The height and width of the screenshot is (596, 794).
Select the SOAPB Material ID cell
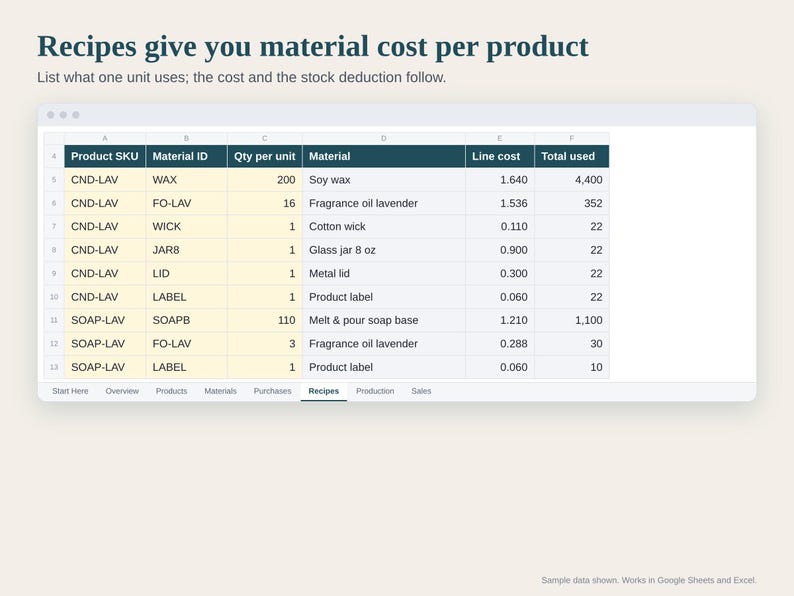[x=186, y=320]
